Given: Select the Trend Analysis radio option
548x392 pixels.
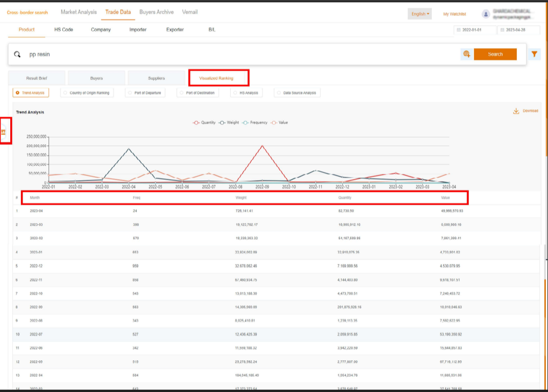Looking at the screenshot, I should pos(18,93).
